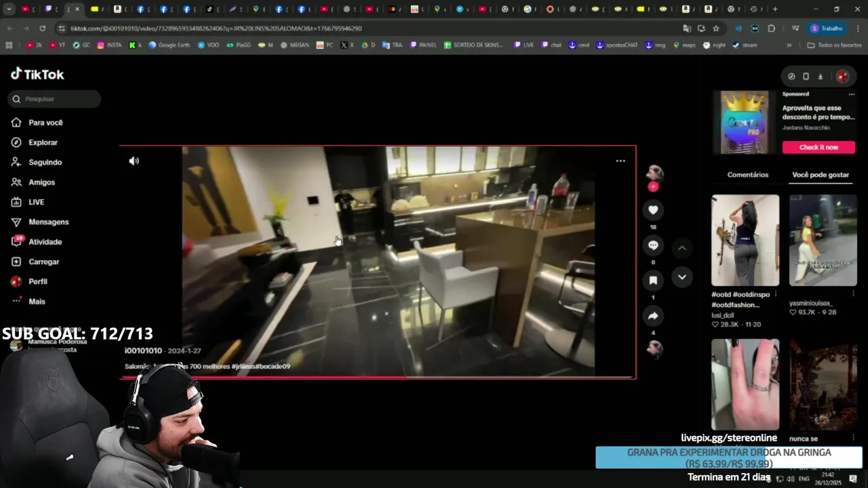
Task: Open the INSTA bookmark
Action: (110, 45)
